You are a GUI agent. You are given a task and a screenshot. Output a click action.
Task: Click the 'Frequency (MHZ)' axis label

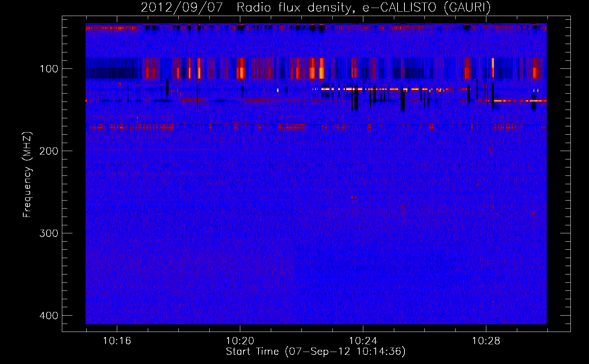[27, 175]
